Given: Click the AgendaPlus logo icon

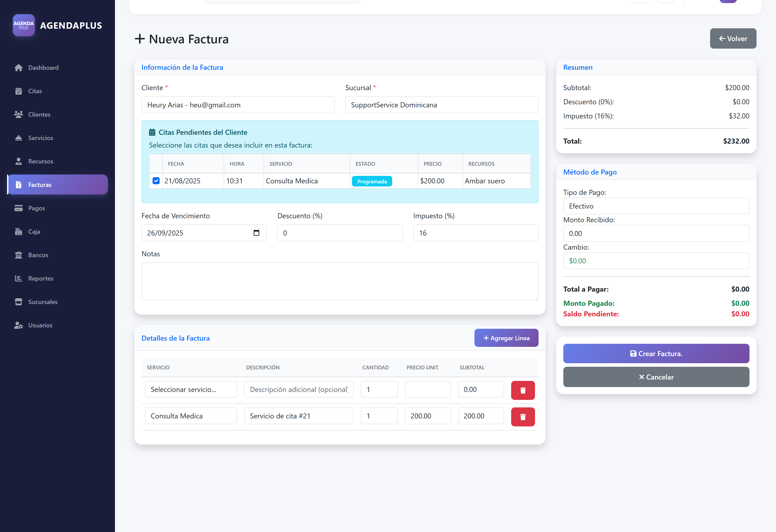Looking at the screenshot, I should pos(23,25).
